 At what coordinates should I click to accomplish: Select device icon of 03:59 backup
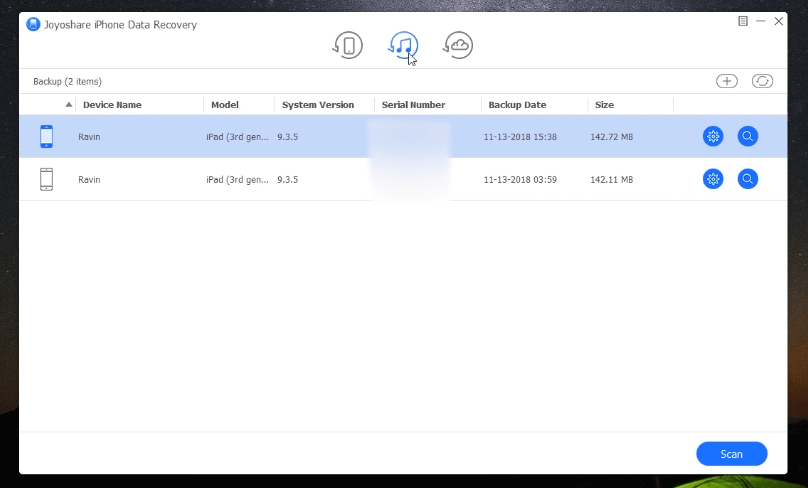click(46, 179)
